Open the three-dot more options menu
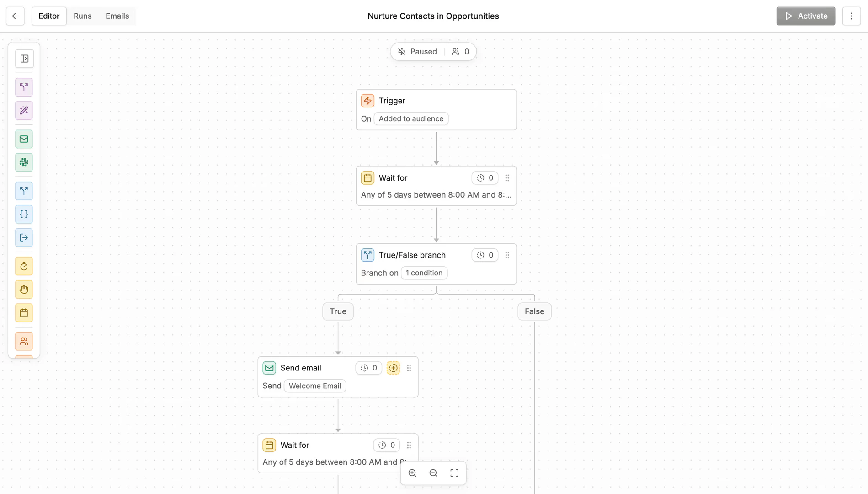868x494 pixels. [851, 16]
